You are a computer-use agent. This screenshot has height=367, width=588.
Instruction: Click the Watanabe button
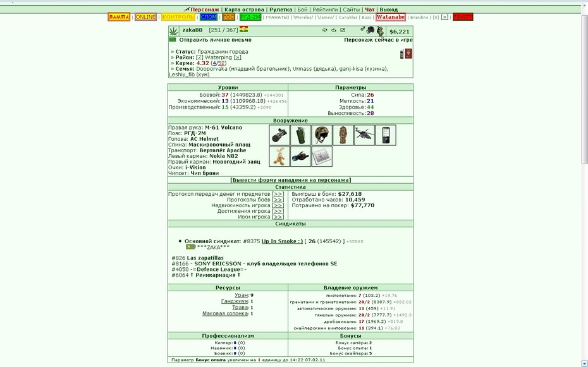pyautogui.click(x=390, y=17)
